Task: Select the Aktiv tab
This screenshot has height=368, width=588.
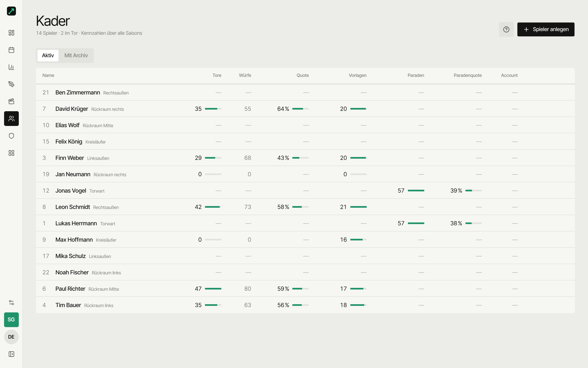Action: pos(48,55)
